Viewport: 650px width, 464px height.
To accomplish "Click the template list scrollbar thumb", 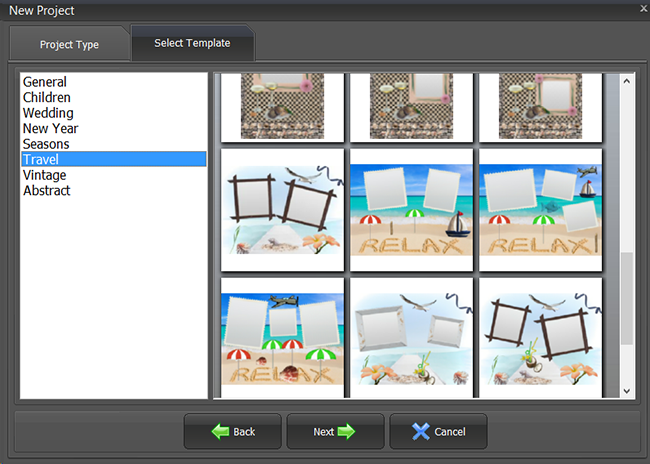I will [x=627, y=299].
